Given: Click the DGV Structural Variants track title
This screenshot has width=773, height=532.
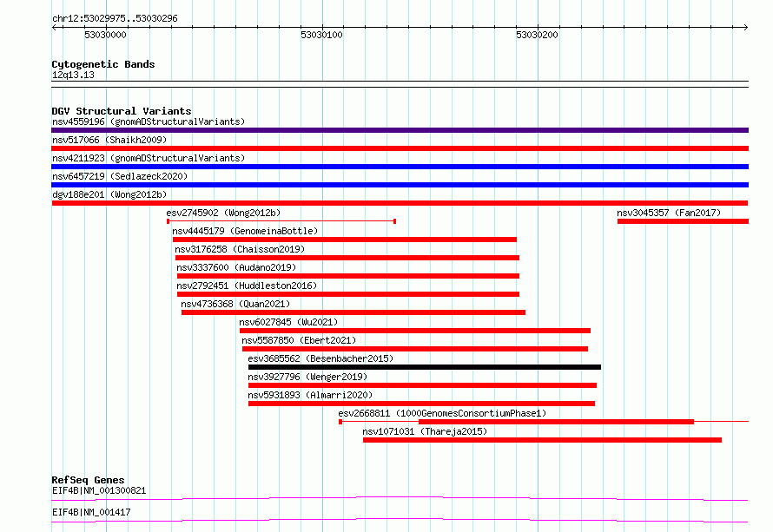Looking at the screenshot, I should tap(122, 111).
